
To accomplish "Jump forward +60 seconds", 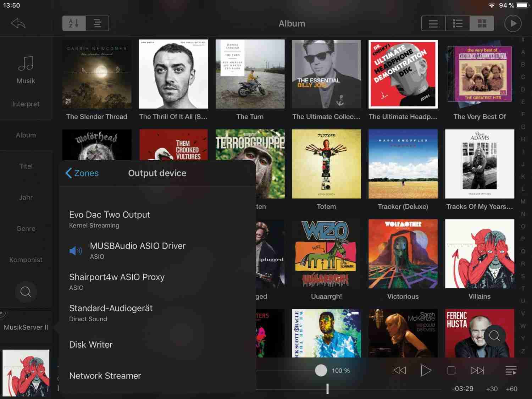I will click(x=511, y=389).
